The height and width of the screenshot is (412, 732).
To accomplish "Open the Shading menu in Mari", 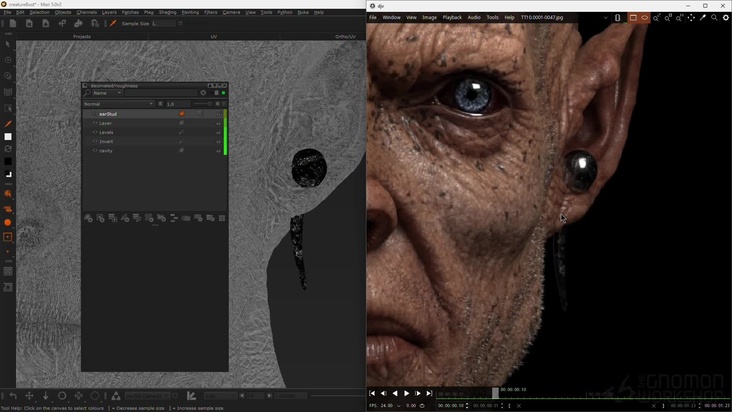I will pos(168,12).
